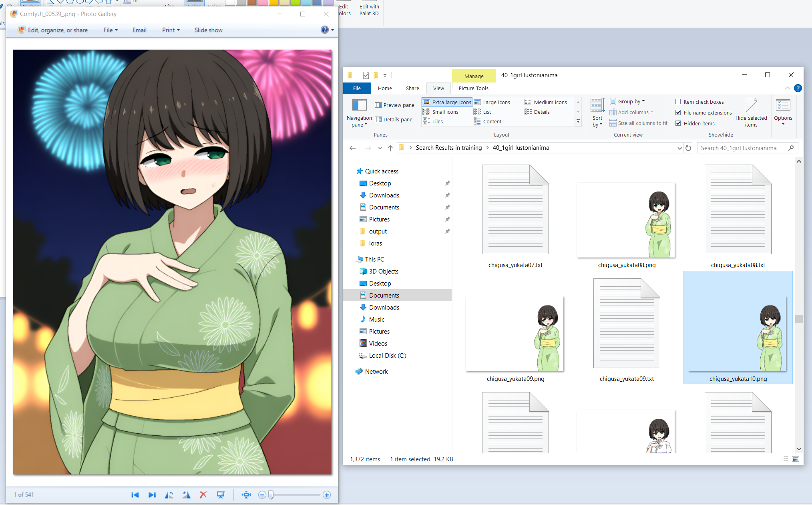Expand the layout gallery more arrow
812x505 pixels.
click(x=578, y=121)
